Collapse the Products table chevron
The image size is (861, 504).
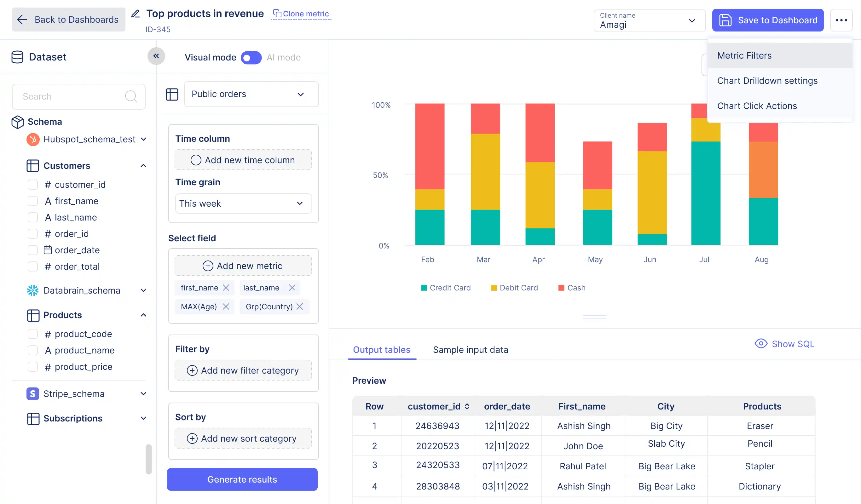(143, 315)
